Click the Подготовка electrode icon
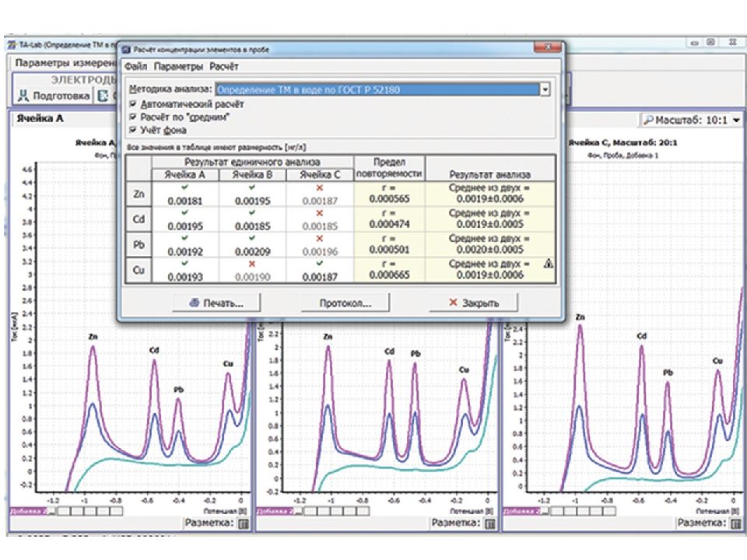 click(x=23, y=96)
